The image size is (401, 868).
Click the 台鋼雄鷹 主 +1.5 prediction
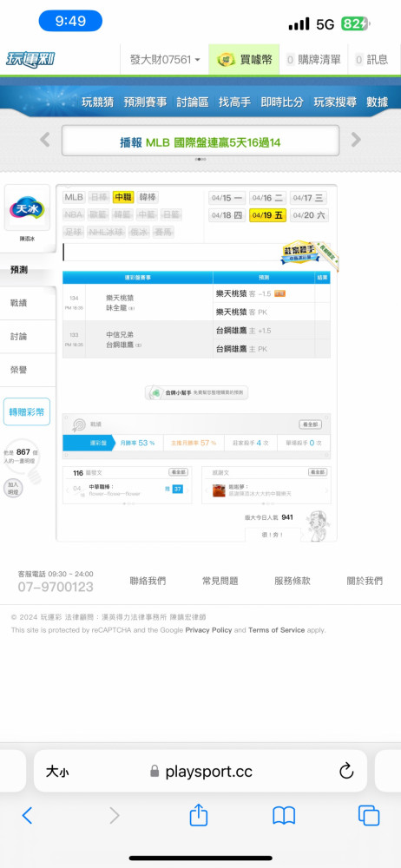click(265, 331)
